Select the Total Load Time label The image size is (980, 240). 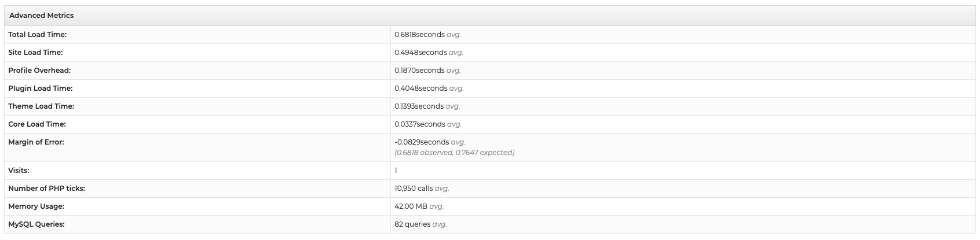pos(38,35)
